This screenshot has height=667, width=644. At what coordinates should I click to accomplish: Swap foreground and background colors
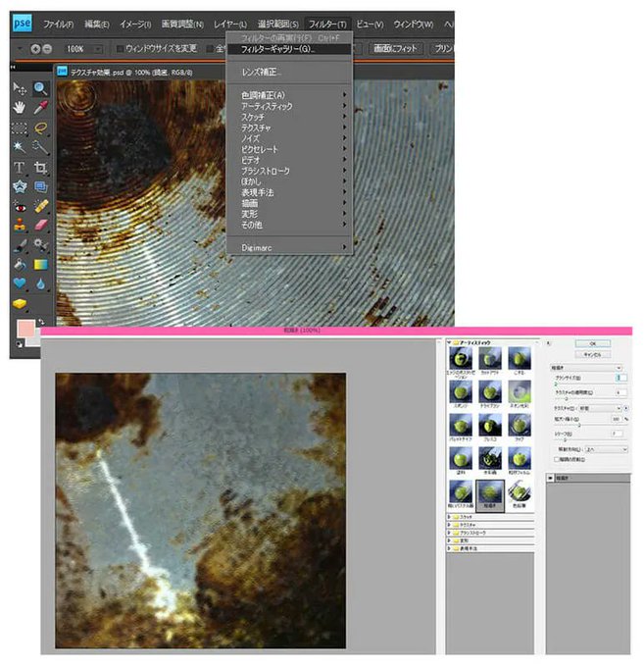41,322
